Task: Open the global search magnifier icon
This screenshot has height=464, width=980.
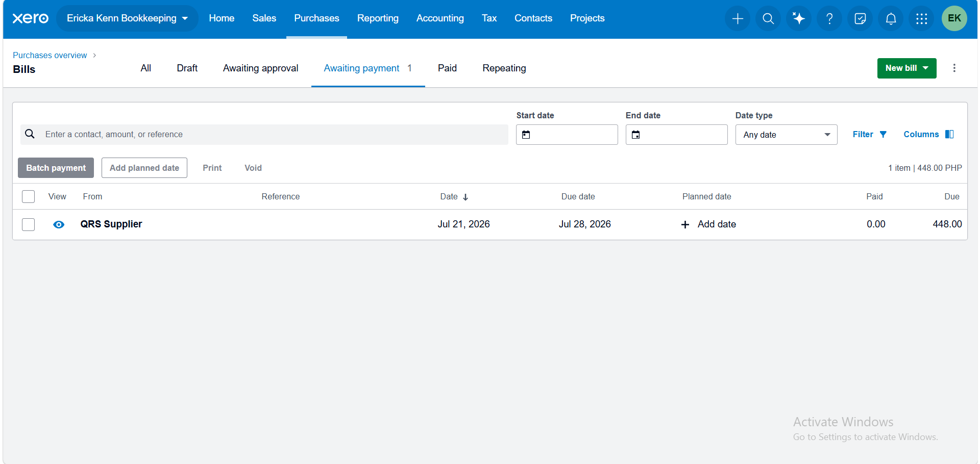Action: point(768,19)
